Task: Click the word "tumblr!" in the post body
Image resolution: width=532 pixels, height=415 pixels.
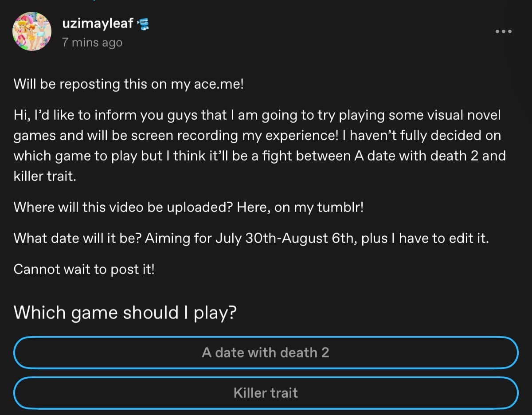Action: [x=340, y=207]
